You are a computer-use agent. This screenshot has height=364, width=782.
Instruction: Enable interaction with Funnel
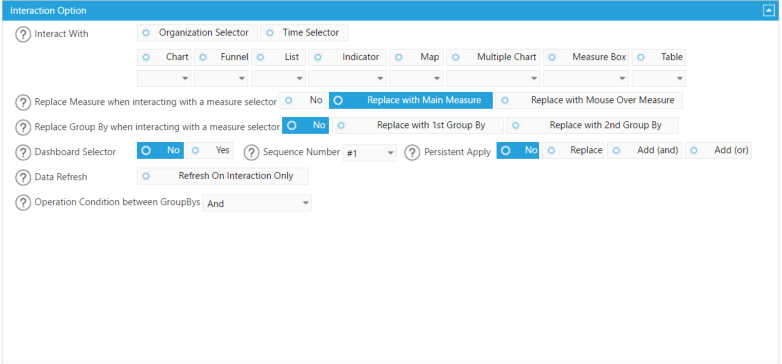click(221, 57)
